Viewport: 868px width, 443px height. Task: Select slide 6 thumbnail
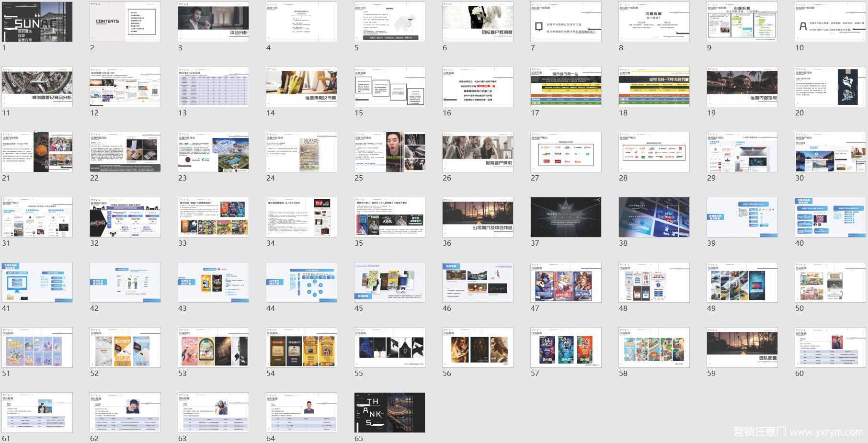click(x=478, y=22)
